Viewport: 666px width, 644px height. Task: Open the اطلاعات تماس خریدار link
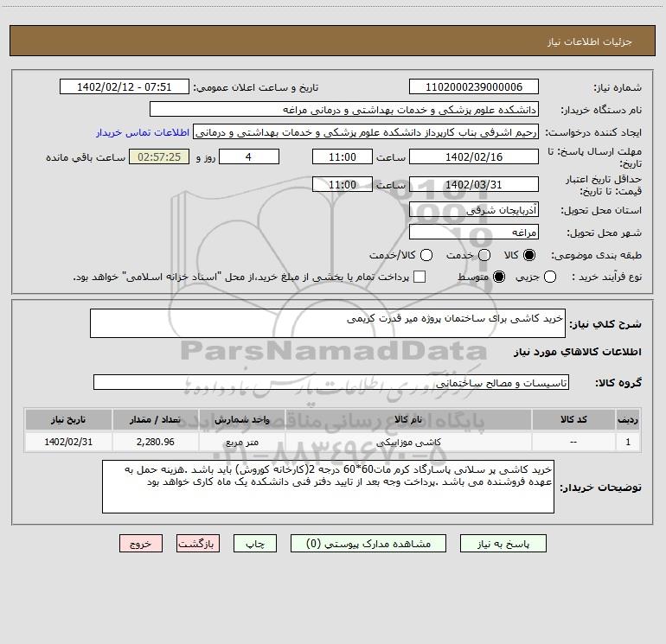(x=143, y=132)
